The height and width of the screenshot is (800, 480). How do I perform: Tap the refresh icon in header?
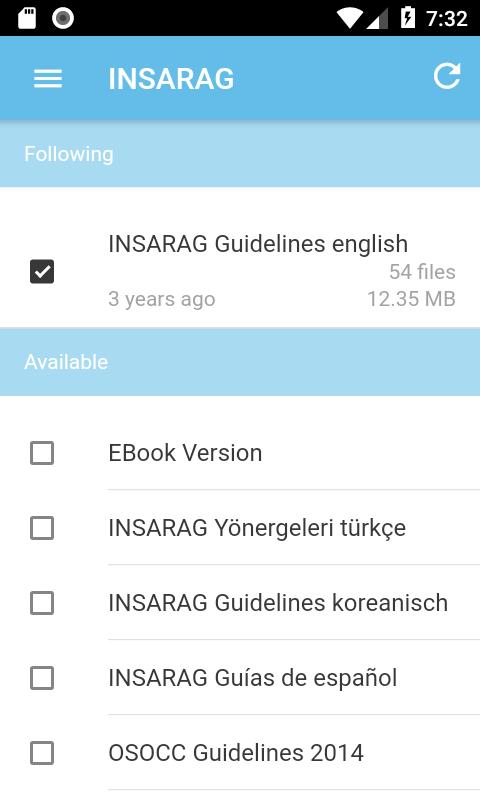[447, 77]
